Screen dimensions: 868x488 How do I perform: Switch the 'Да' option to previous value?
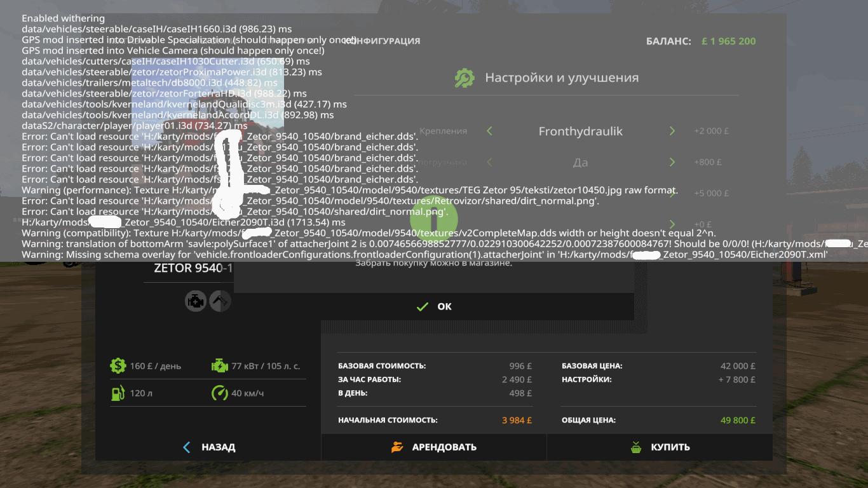(x=489, y=162)
